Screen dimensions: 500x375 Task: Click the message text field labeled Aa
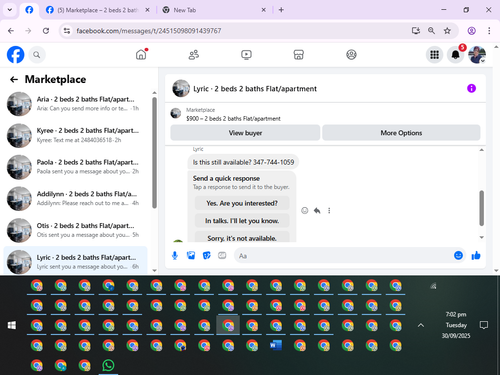tap(343, 256)
